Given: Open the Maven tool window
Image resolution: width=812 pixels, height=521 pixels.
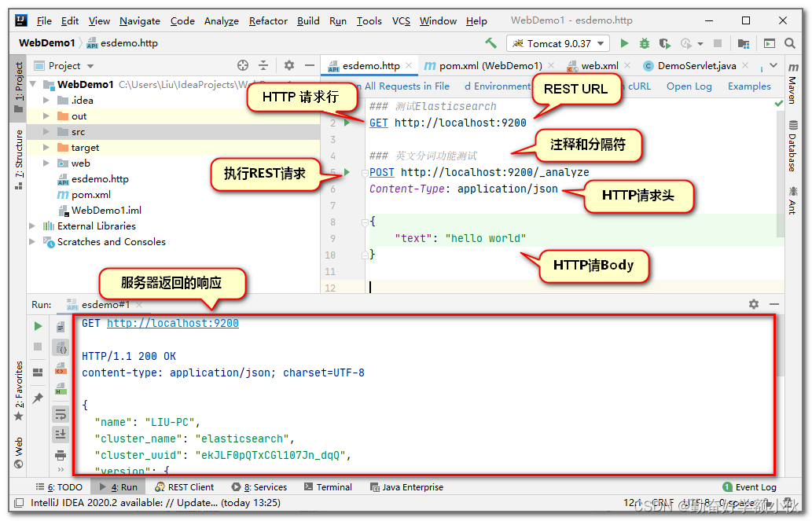Looking at the screenshot, I should (x=793, y=83).
